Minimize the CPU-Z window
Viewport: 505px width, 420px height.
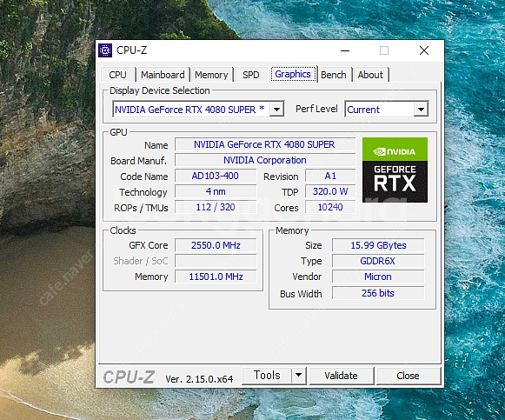345,50
